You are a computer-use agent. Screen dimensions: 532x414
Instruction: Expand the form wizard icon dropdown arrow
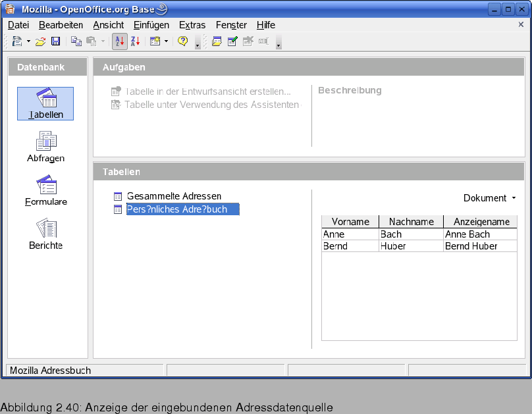(166, 41)
